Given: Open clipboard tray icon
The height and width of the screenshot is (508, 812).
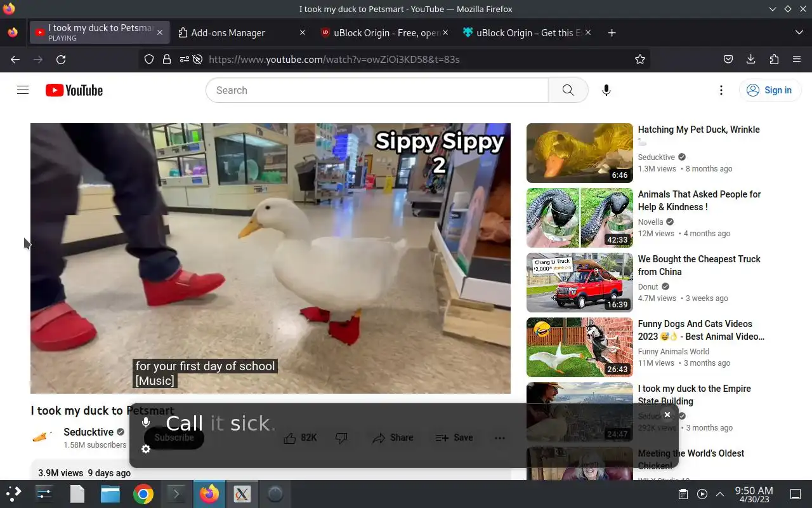Looking at the screenshot, I should click(x=683, y=494).
